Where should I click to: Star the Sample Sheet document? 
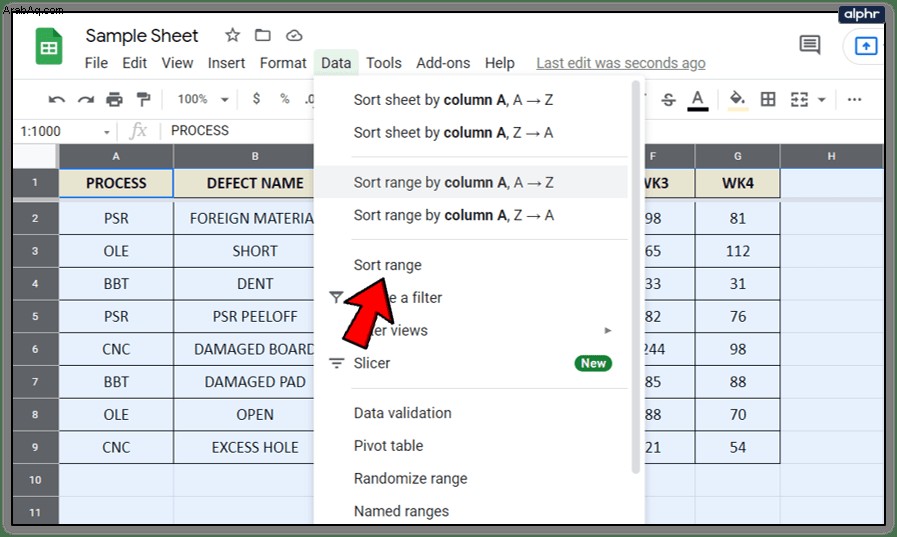[232, 35]
